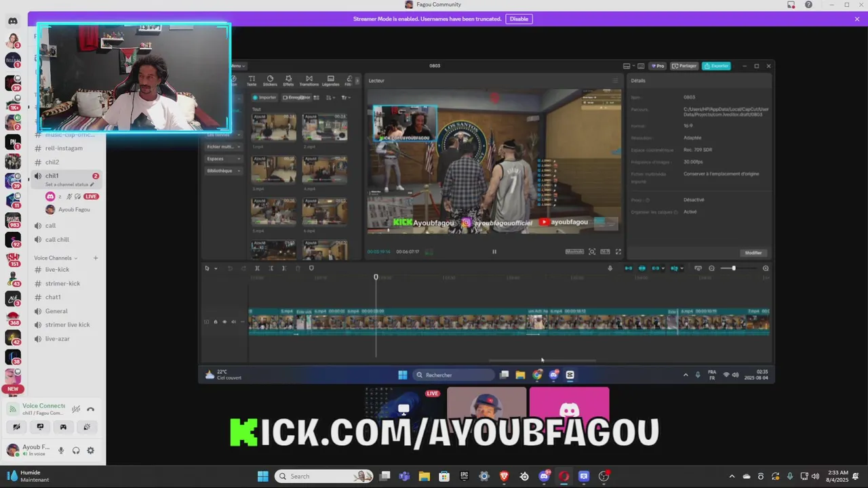Click user Ayoub Fagou in chil1
Screen dimensions: 868x488
pos(67,209)
